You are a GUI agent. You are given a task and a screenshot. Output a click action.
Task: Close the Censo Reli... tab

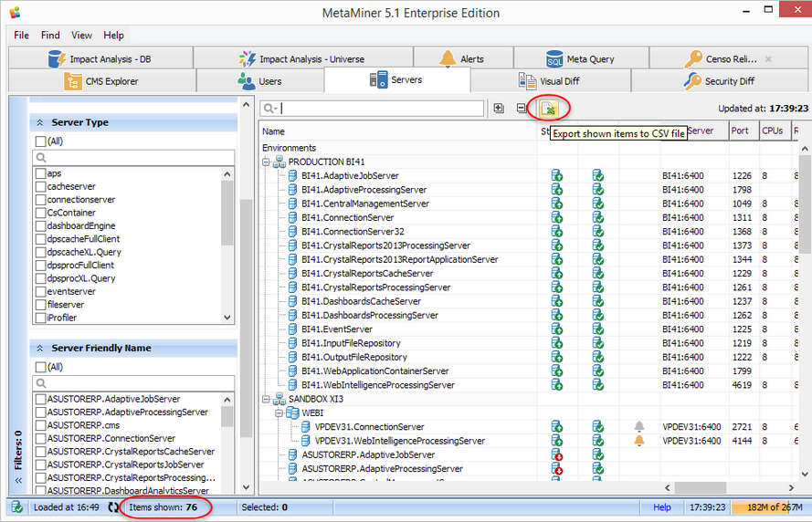pyautogui.click(x=768, y=59)
